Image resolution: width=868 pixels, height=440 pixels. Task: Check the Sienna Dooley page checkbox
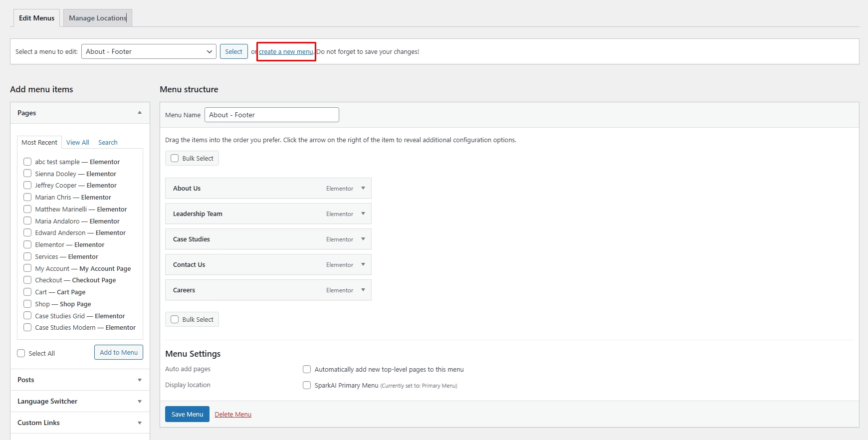(x=27, y=174)
